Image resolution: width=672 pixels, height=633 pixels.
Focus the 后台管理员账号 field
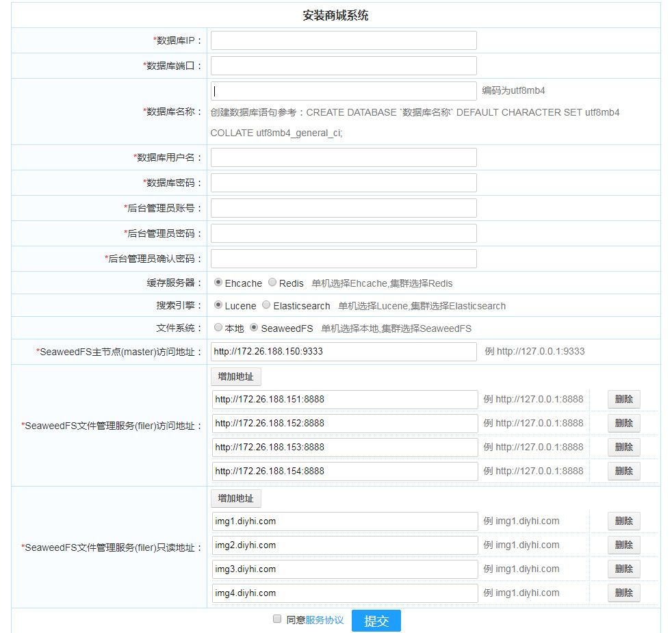pos(344,208)
